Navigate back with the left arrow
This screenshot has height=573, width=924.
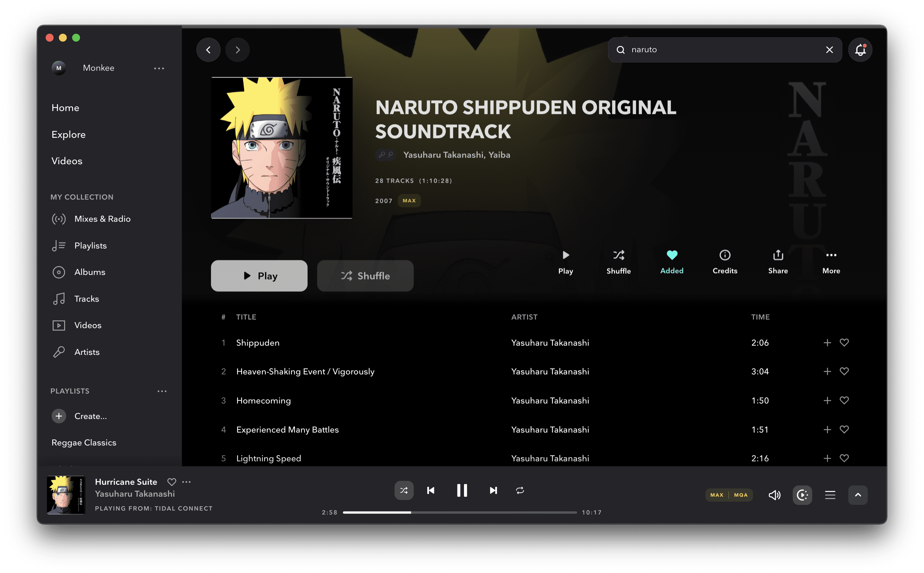[208, 50]
